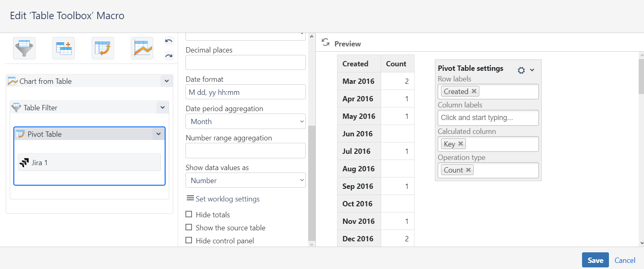Screen dimensions: 644x269
Task: Click the Table Transformer toolbar icon
Action: (63, 48)
